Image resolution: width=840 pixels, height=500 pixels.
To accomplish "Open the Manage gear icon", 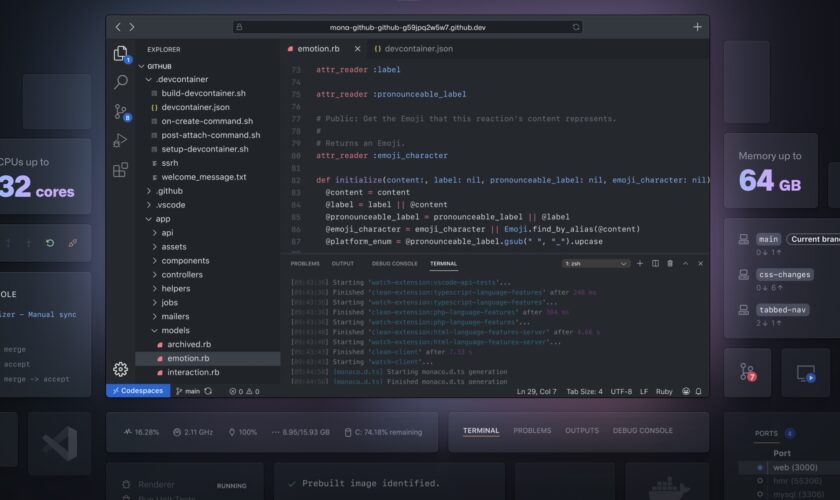I will pyautogui.click(x=121, y=369).
